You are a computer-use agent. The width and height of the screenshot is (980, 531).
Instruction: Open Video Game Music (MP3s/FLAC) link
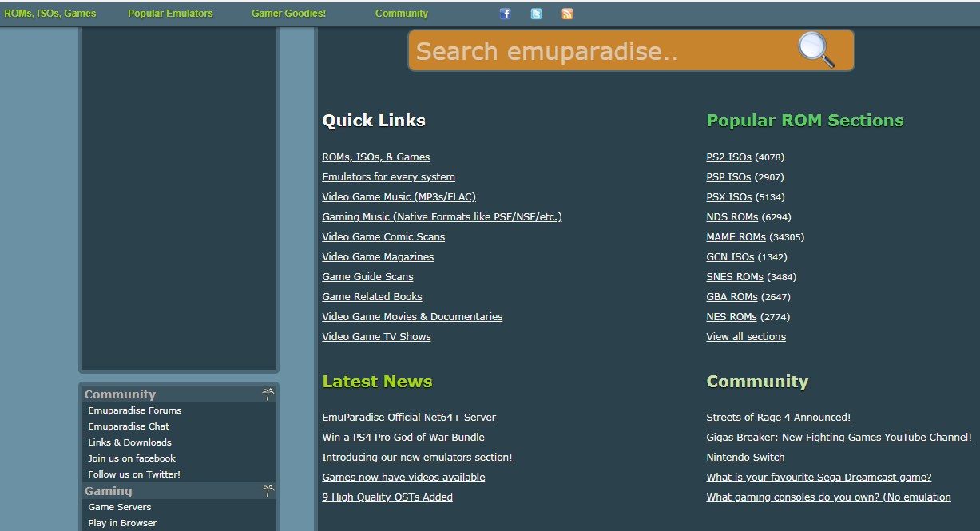pyautogui.click(x=399, y=197)
